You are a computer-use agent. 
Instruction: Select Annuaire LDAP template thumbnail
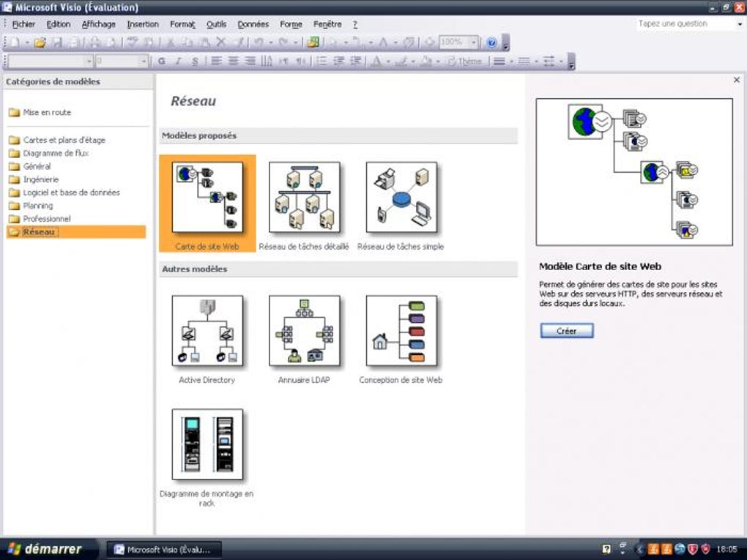tap(305, 330)
